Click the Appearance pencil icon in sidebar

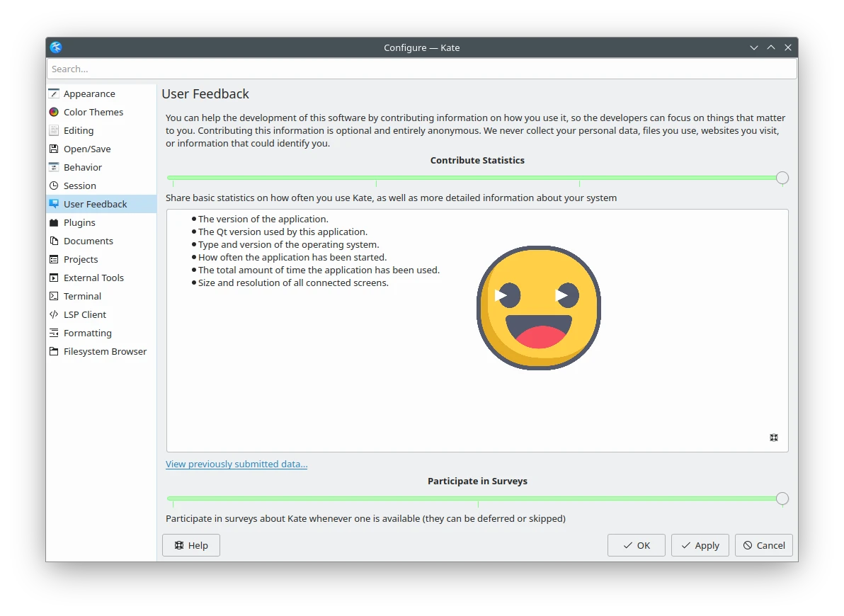[54, 93]
